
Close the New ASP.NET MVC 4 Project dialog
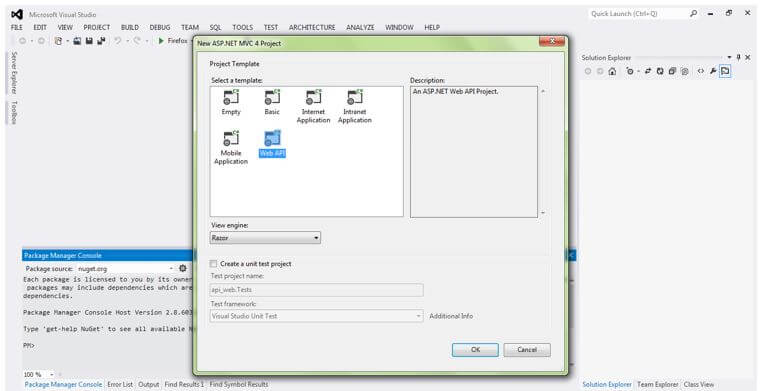tap(552, 42)
